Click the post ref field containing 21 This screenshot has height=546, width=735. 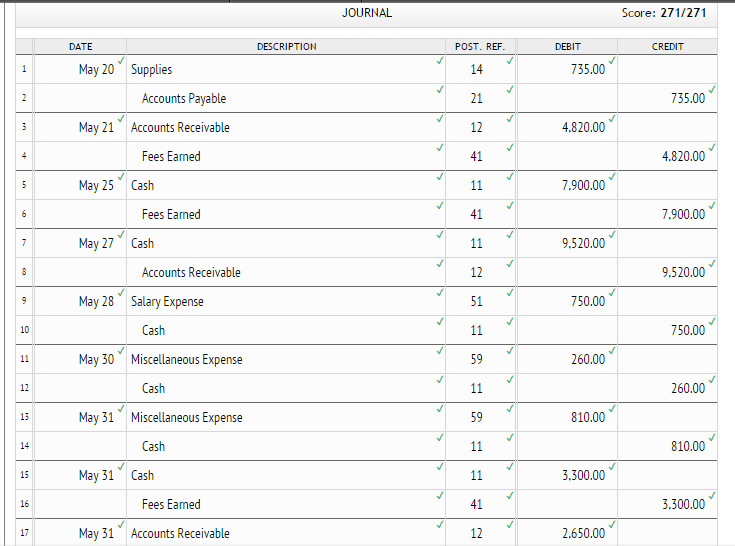pyautogui.click(x=476, y=99)
